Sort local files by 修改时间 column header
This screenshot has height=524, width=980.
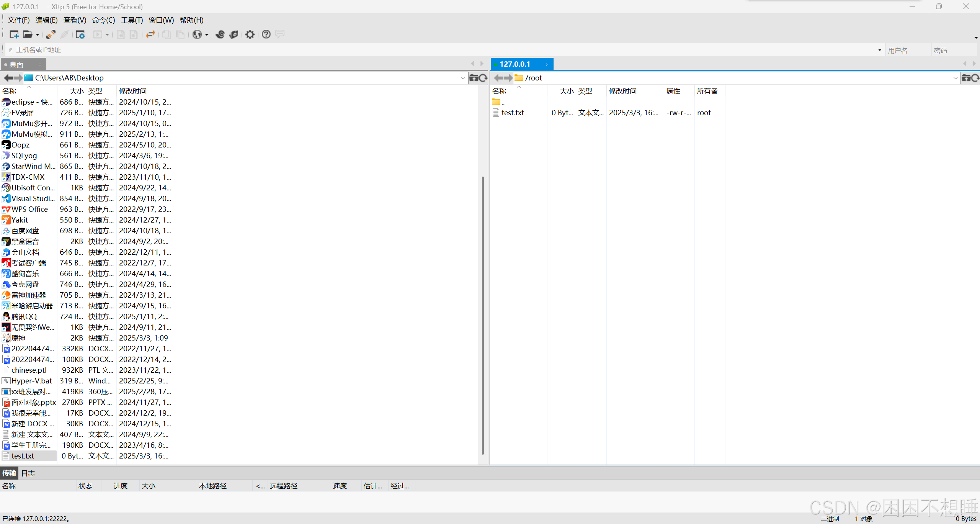(133, 91)
